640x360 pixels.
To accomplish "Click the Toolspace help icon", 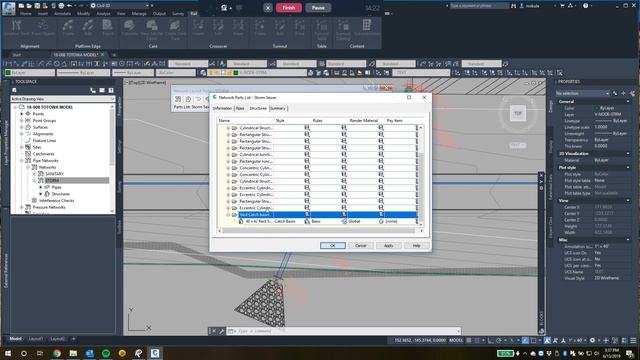I will [x=111, y=90].
